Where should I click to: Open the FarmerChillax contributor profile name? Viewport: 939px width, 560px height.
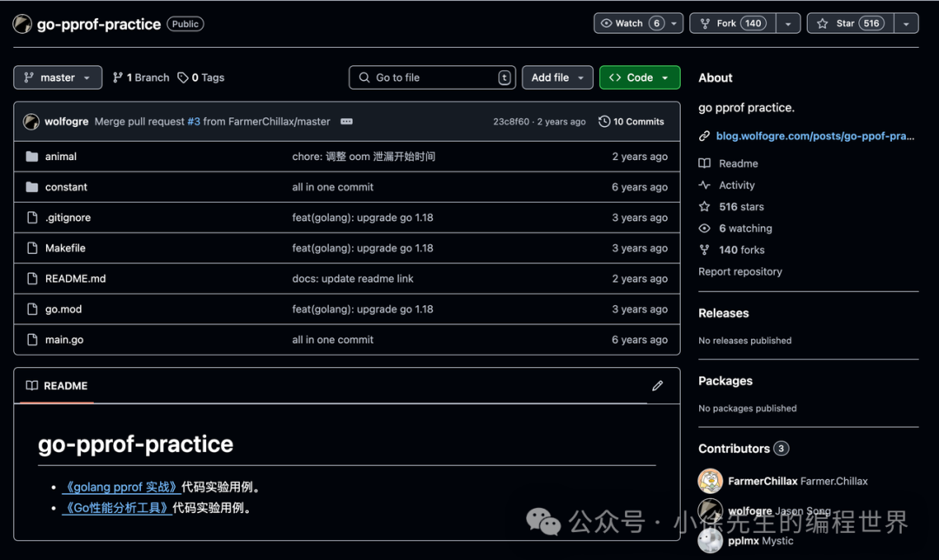(x=763, y=481)
